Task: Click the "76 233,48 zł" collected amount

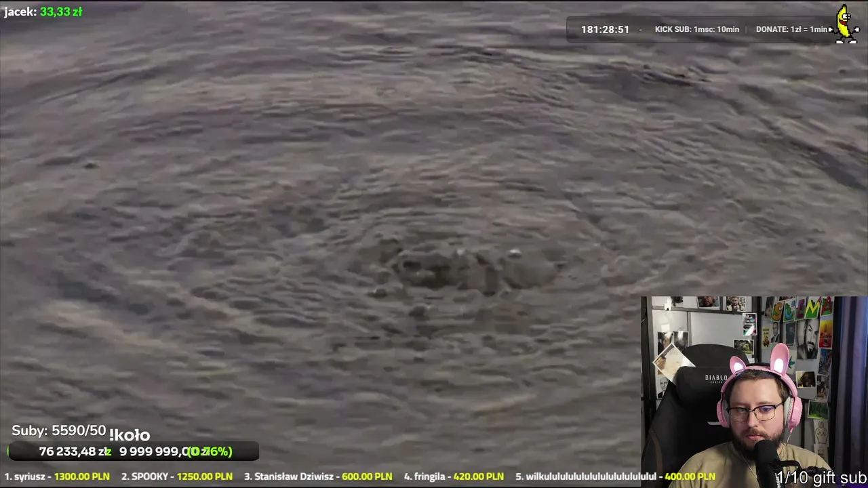Action: pyautogui.click(x=75, y=451)
